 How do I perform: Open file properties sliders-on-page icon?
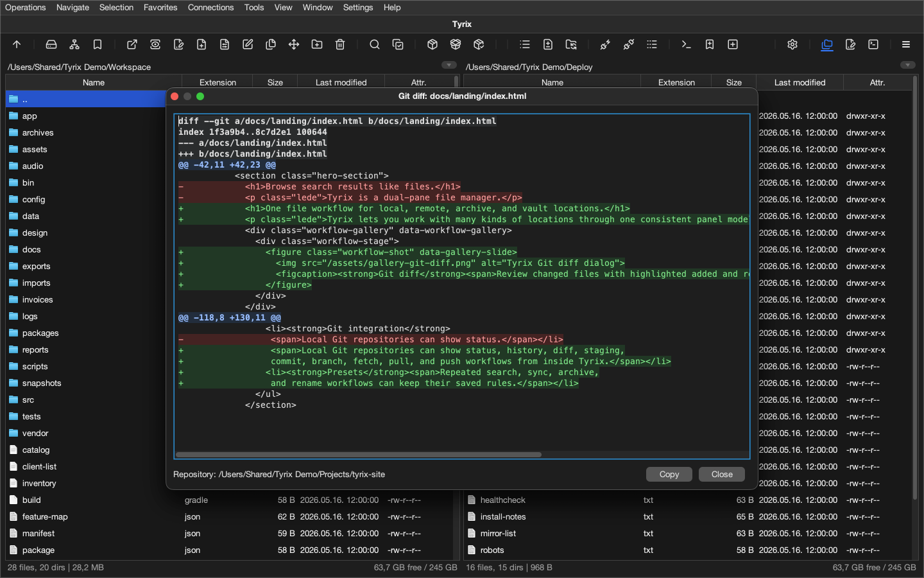225,44
